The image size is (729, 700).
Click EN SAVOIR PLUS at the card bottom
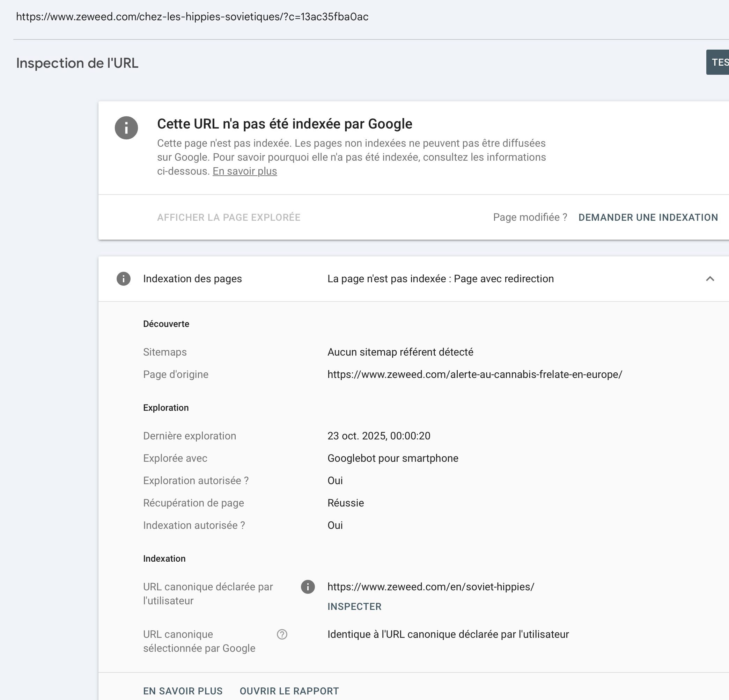pos(183,691)
